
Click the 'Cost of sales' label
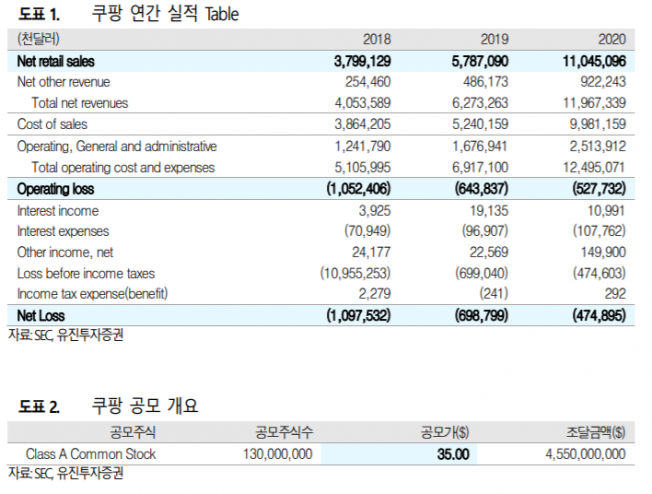(52, 124)
